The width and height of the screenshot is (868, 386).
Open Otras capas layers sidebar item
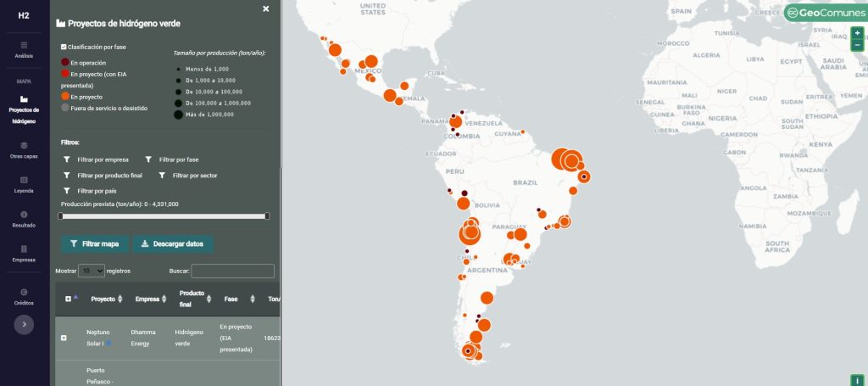(24, 150)
